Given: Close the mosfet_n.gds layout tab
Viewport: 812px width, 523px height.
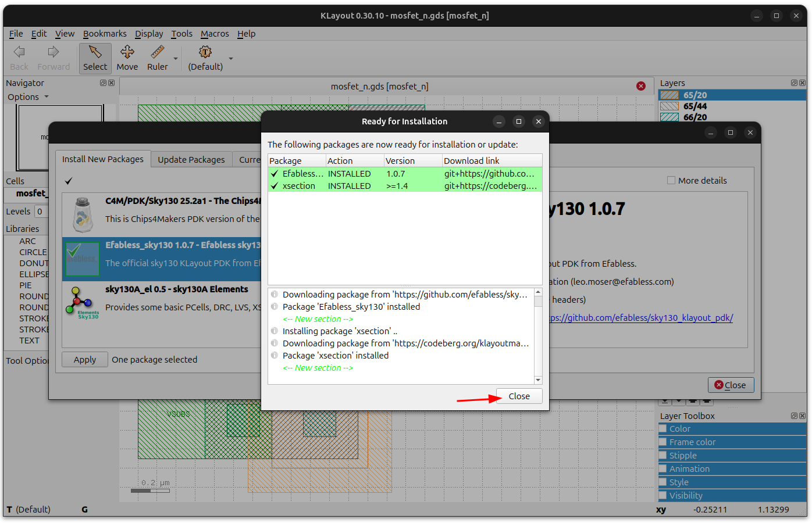Looking at the screenshot, I should coord(641,86).
